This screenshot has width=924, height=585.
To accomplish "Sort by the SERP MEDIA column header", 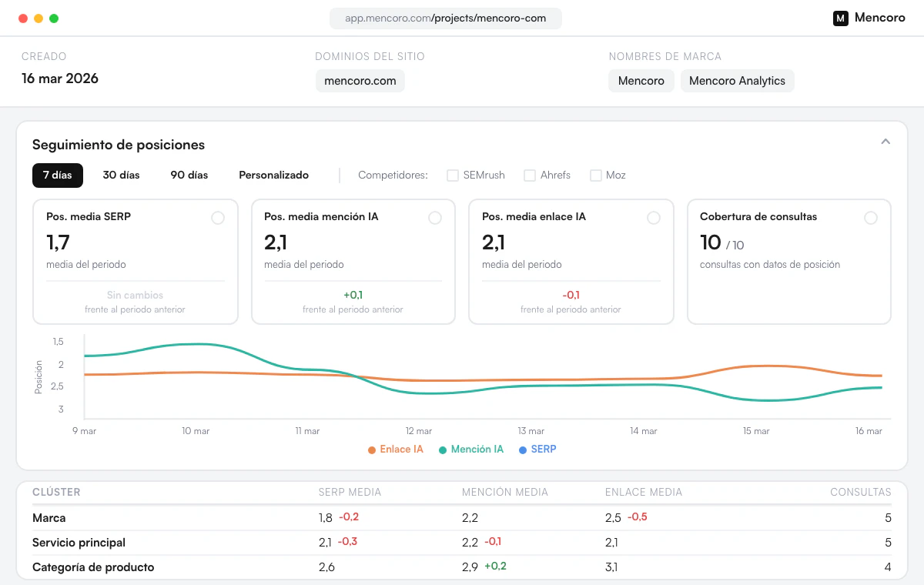I will click(350, 493).
